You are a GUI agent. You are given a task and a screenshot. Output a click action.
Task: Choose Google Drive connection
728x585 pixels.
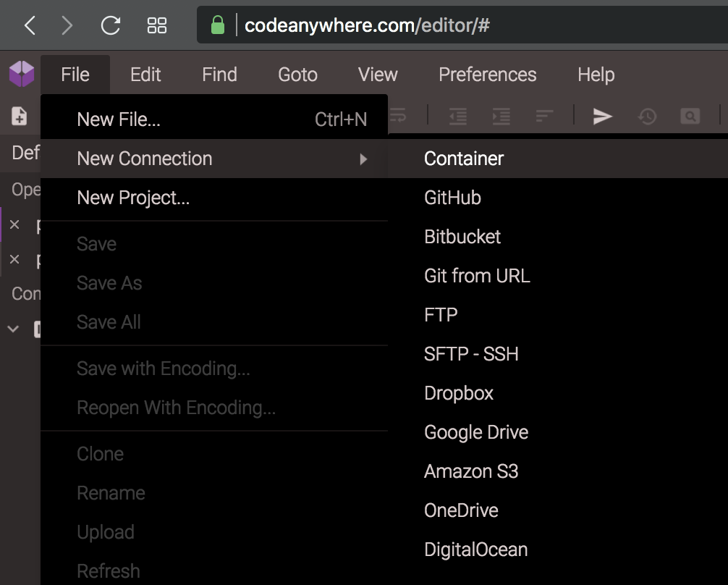point(558,432)
